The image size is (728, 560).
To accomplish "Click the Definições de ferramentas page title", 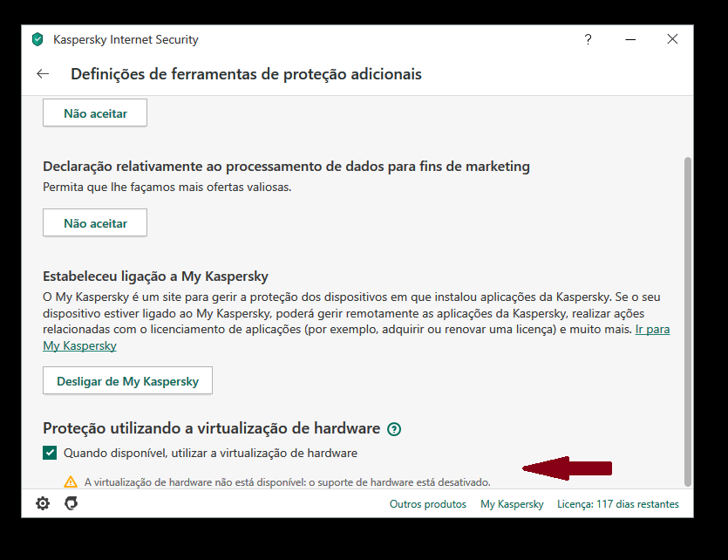I will [246, 74].
